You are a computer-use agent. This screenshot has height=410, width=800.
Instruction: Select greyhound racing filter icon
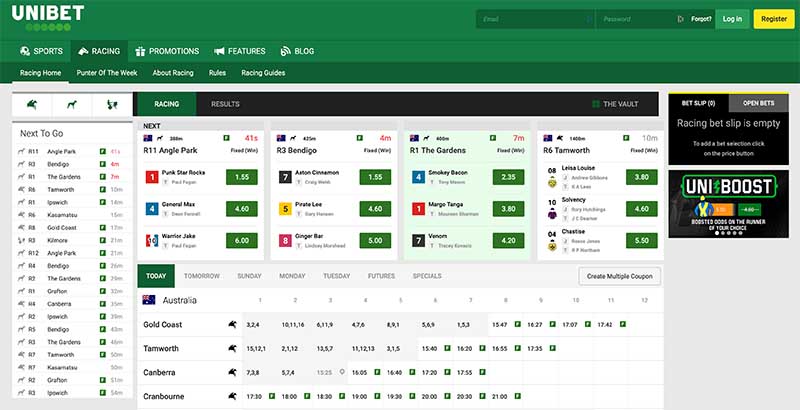pyautogui.click(x=72, y=105)
